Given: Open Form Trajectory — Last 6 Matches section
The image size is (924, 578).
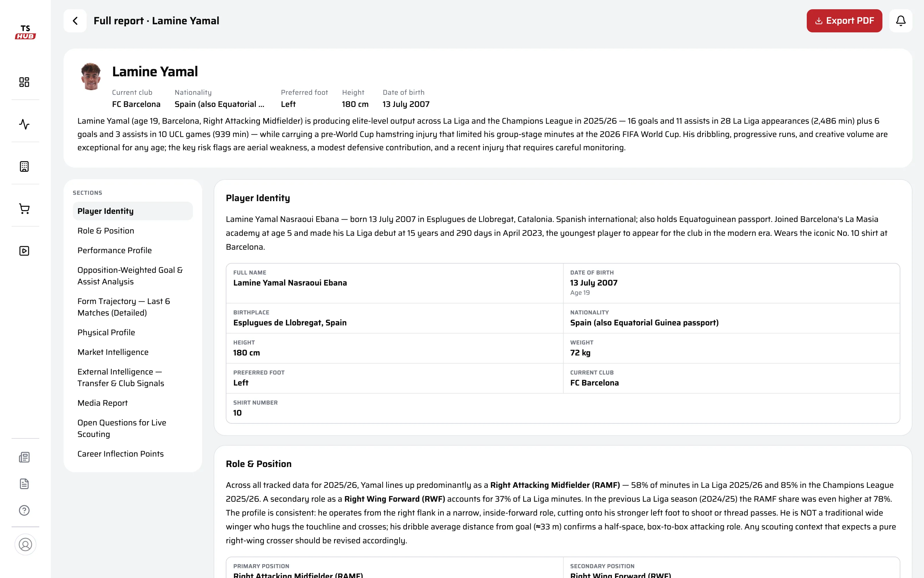Looking at the screenshot, I should (x=133, y=307).
